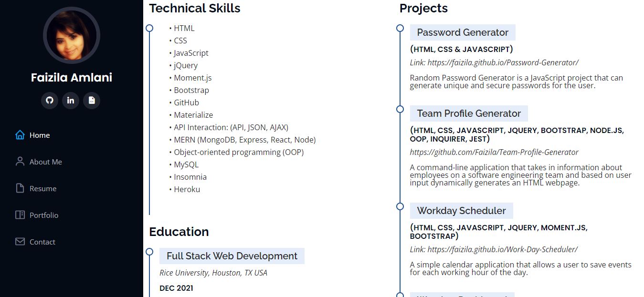
Task: Open the LinkedIn profile icon
Action: coord(71,101)
